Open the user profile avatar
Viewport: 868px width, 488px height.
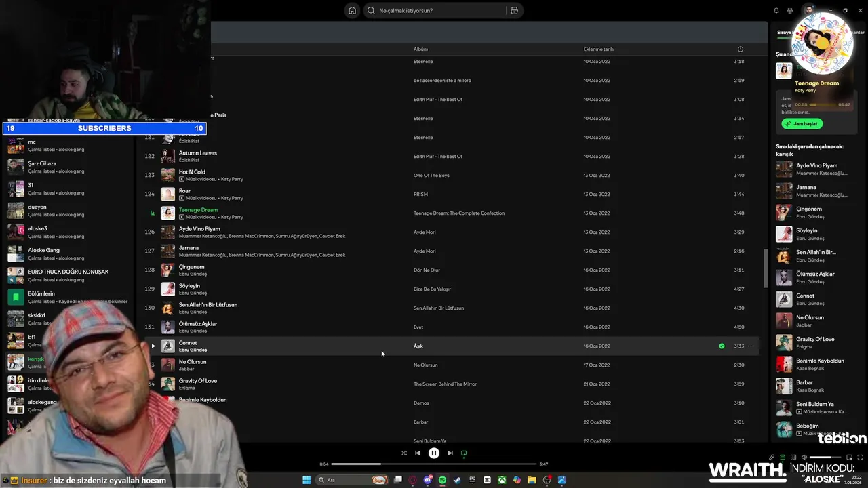pos(808,9)
